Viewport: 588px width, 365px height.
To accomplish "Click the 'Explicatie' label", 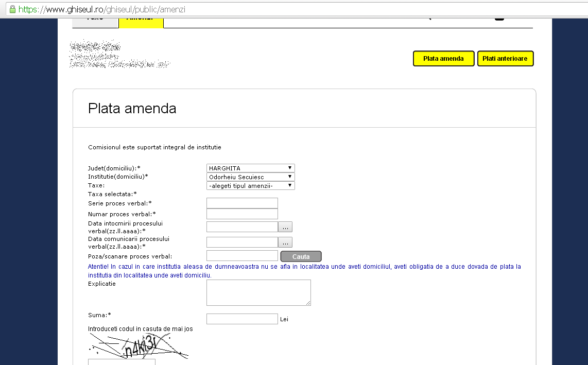I will [101, 284].
